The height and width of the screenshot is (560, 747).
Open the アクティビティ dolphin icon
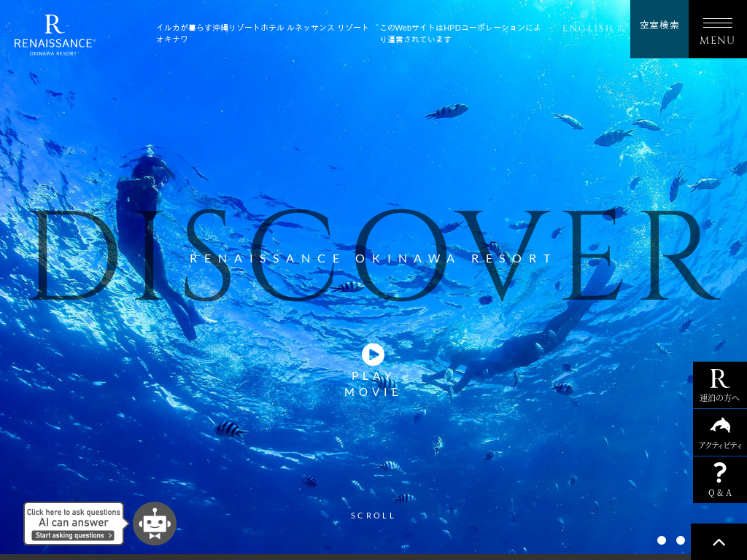pyautogui.click(x=720, y=432)
